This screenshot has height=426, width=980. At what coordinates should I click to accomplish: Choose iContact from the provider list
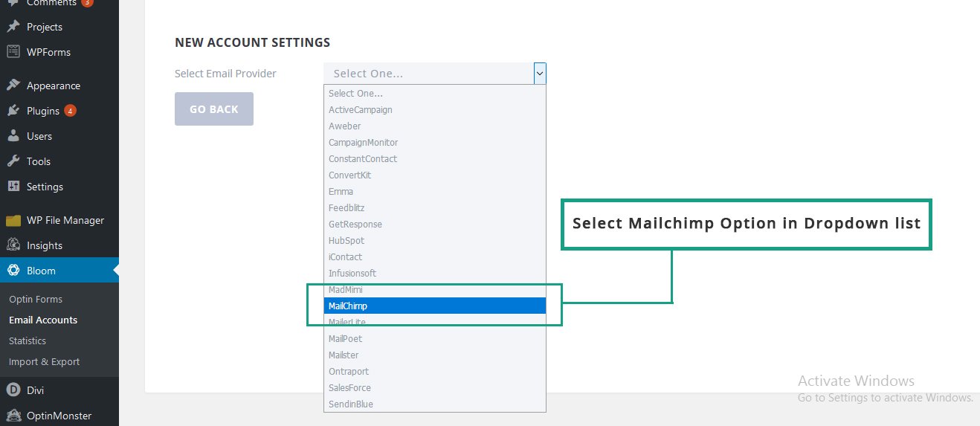tap(435, 256)
